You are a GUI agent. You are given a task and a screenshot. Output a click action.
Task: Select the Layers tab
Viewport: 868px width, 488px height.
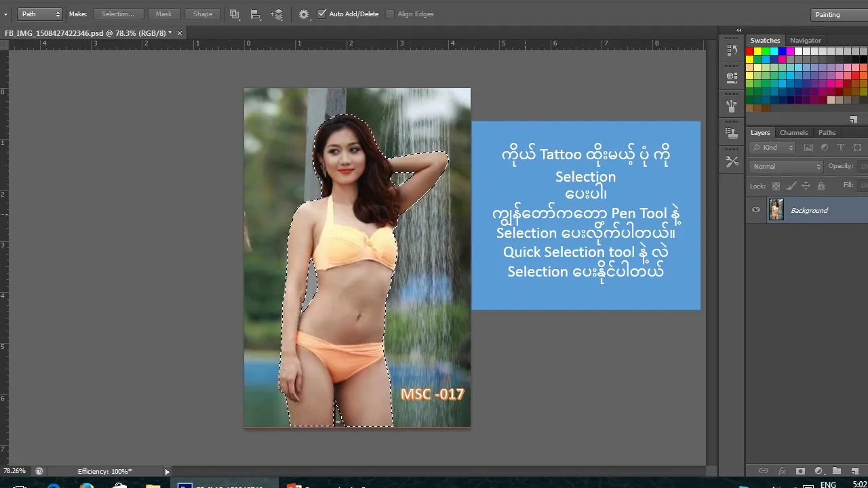[760, 133]
